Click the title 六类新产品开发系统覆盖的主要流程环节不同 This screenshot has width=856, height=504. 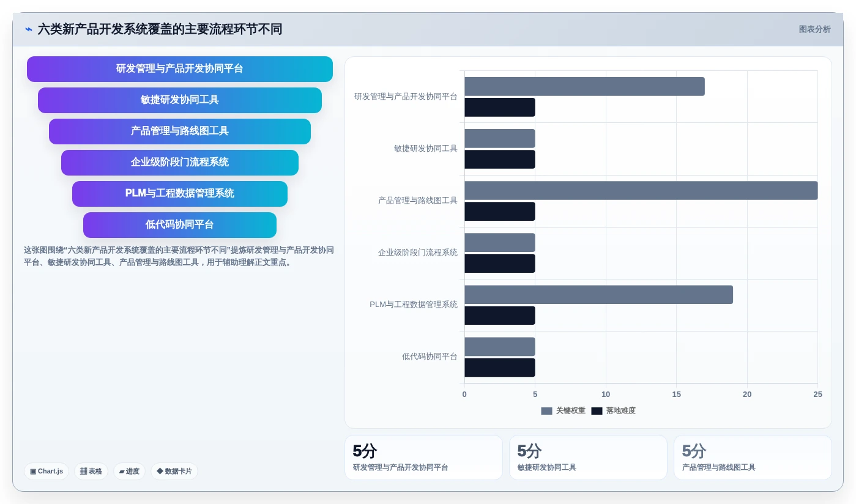pos(160,29)
